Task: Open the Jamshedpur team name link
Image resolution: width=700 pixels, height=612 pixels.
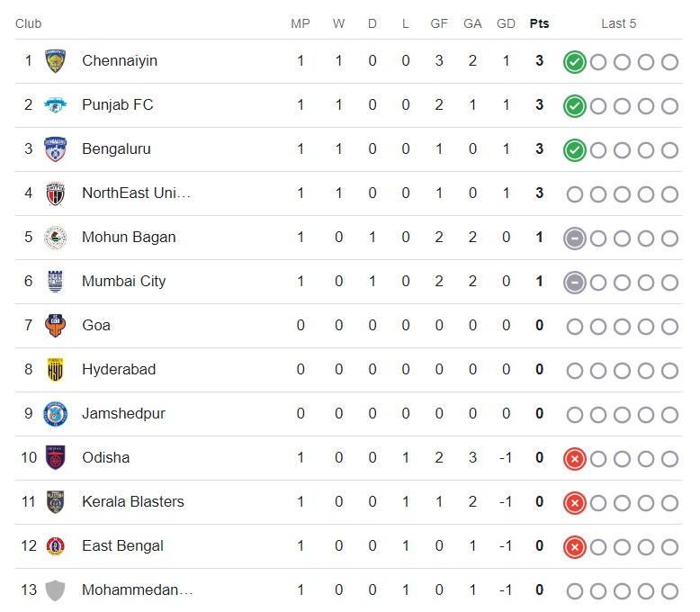Action: click(123, 413)
